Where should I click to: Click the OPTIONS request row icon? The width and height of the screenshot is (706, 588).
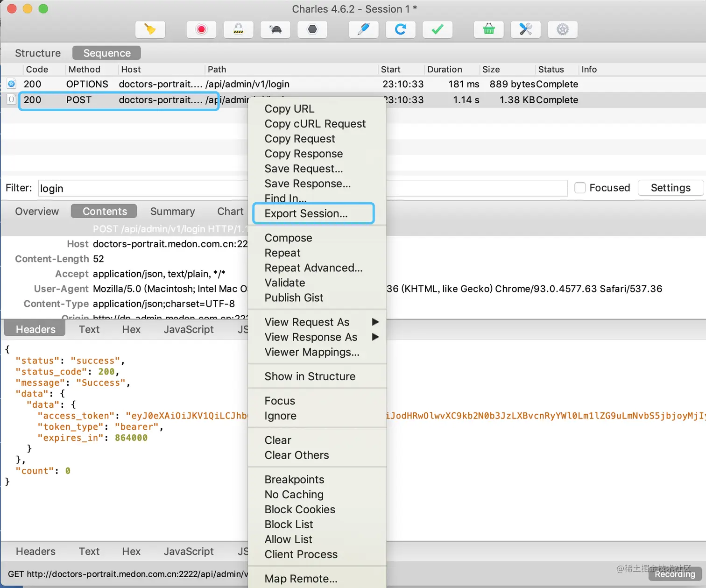[x=12, y=84]
